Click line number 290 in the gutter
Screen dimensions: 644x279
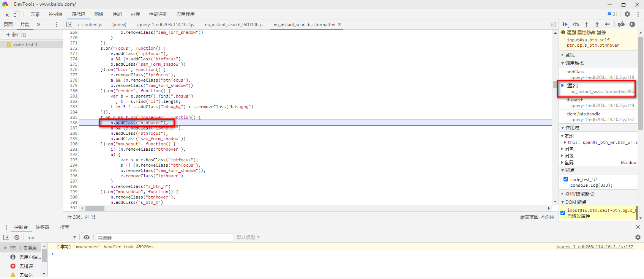[74, 144]
